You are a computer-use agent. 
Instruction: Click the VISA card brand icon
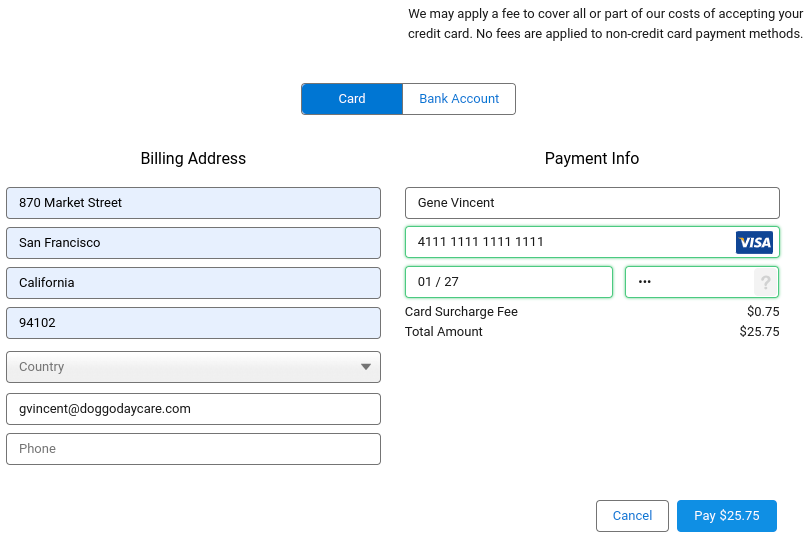[x=754, y=242]
